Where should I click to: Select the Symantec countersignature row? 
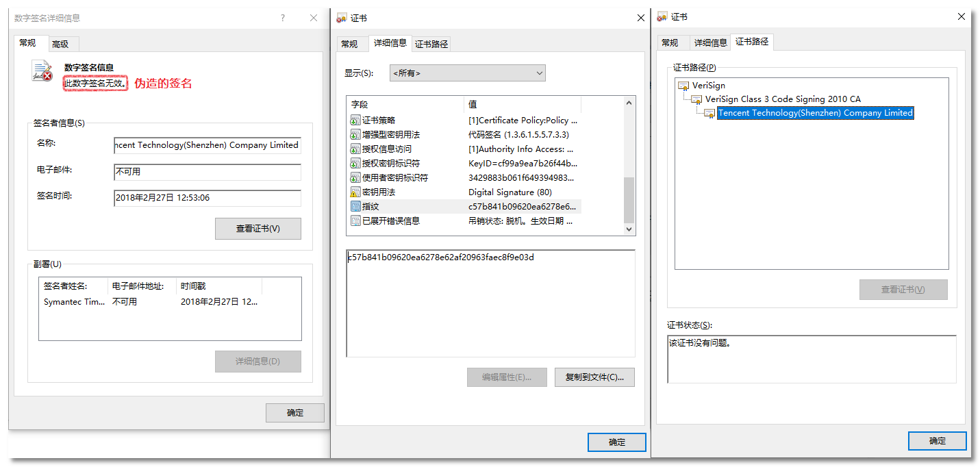(x=151, y=302)
